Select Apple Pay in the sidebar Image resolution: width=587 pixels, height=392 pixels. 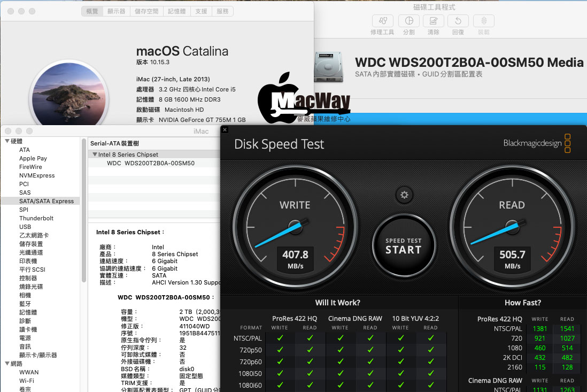(x=33, y=158)
